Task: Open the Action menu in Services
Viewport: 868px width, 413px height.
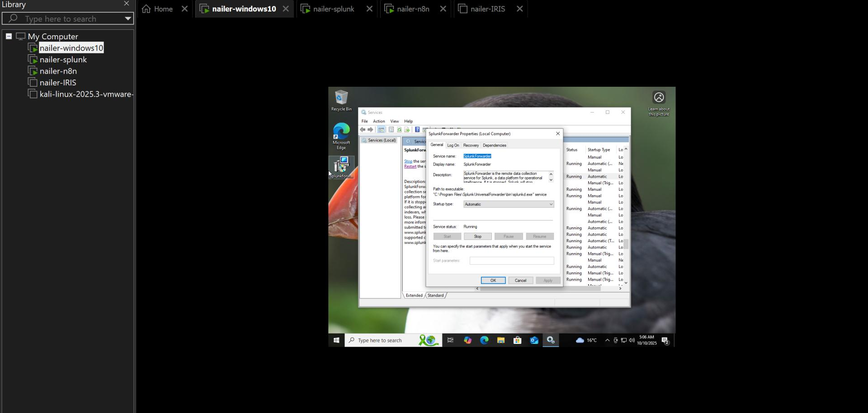Action: 379,121
